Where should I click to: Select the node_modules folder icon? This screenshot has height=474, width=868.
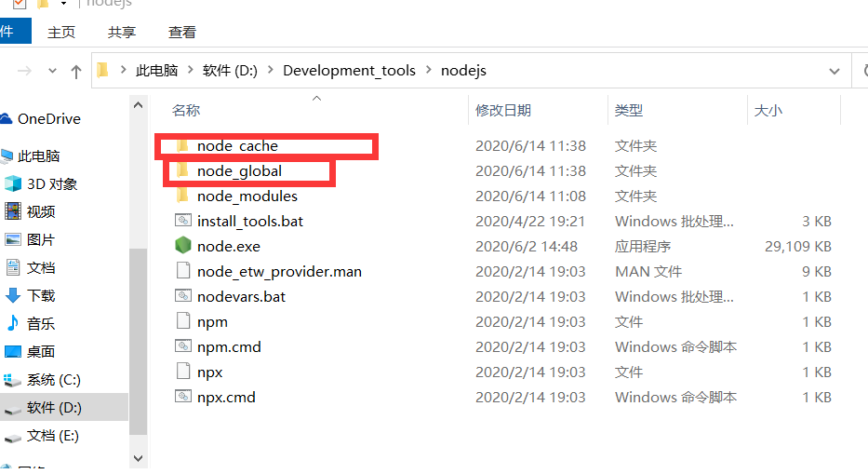182,196
